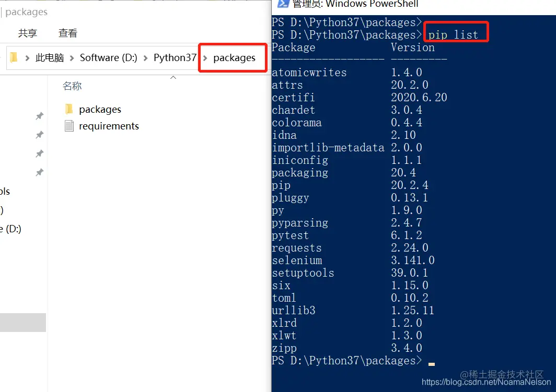Click iniconfig package name in output

[300, 160]
